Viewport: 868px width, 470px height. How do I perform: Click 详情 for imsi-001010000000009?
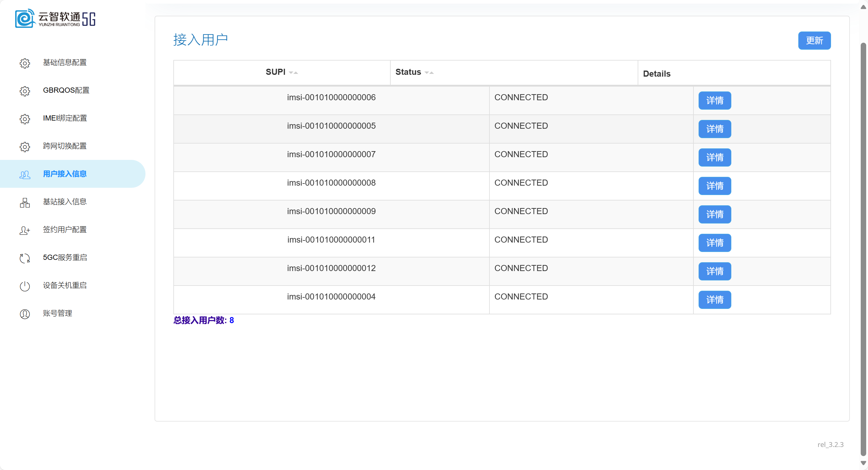click(x=714, y=214)
